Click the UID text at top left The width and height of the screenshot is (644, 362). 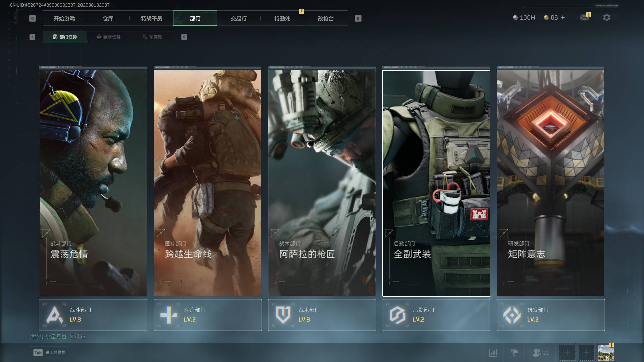(x=60, y=5)
